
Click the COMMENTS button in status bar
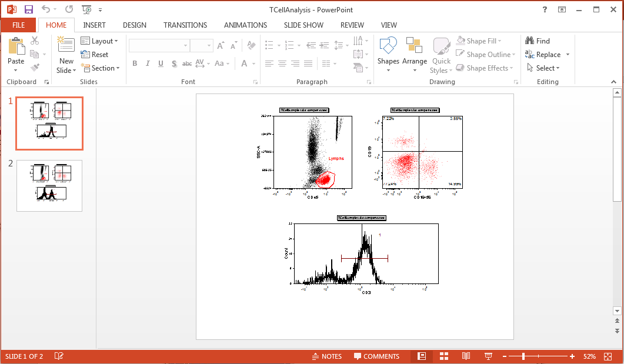pyautogui.click(x=376, y=356)
